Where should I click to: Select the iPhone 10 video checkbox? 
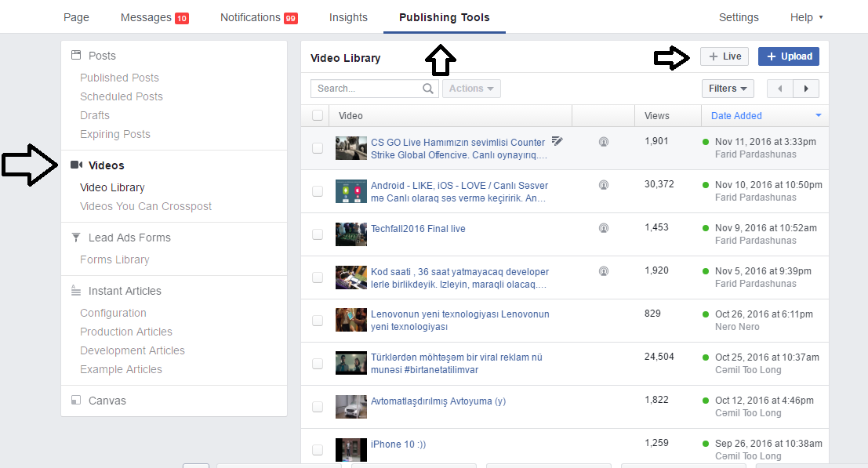click(318, 450)
